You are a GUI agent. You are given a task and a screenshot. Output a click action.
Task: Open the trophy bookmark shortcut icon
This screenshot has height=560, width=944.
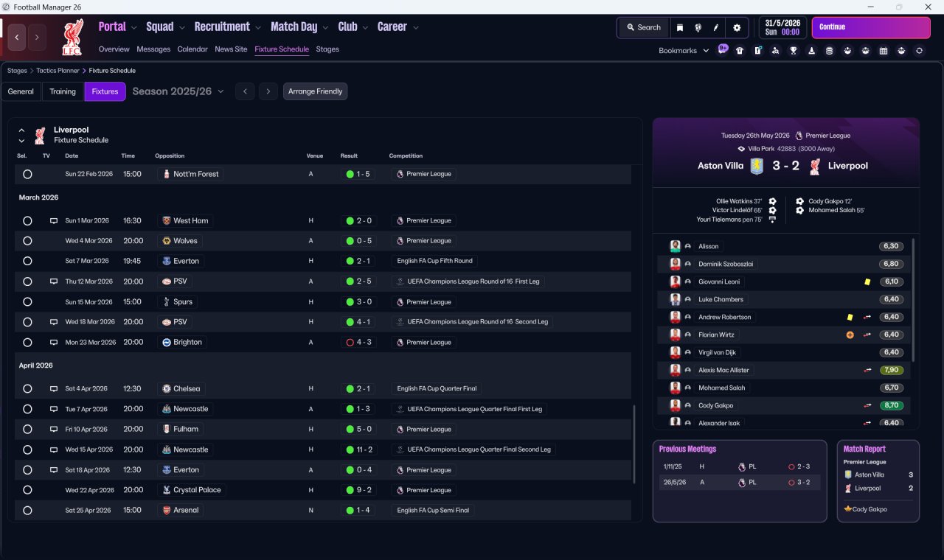794,51
